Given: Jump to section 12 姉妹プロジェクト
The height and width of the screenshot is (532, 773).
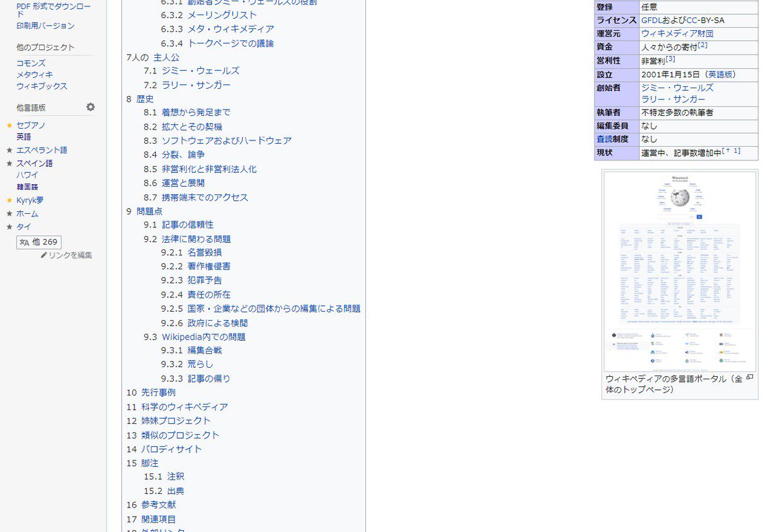Looking at the screenshot, I should (x=169, y=421).
